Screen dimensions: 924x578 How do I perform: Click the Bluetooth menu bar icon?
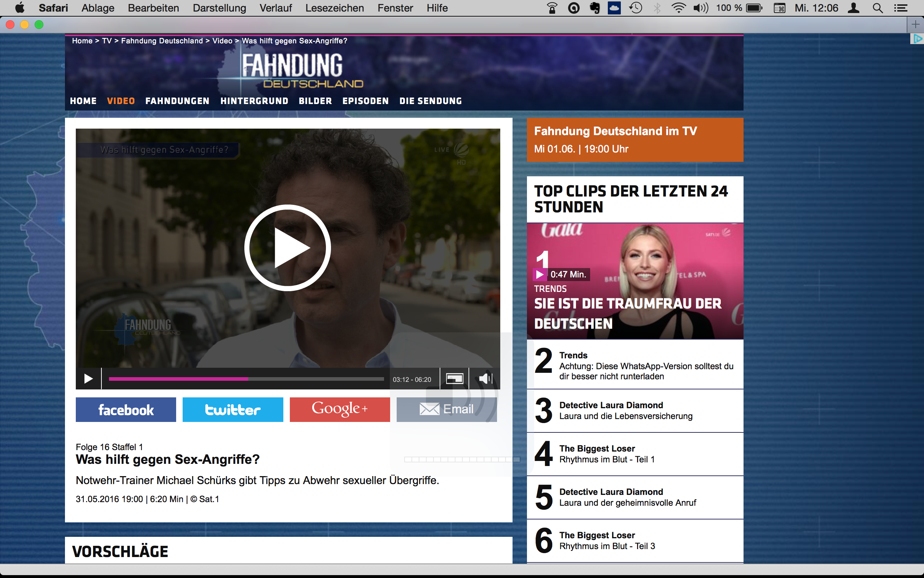(x=657, y=8)
